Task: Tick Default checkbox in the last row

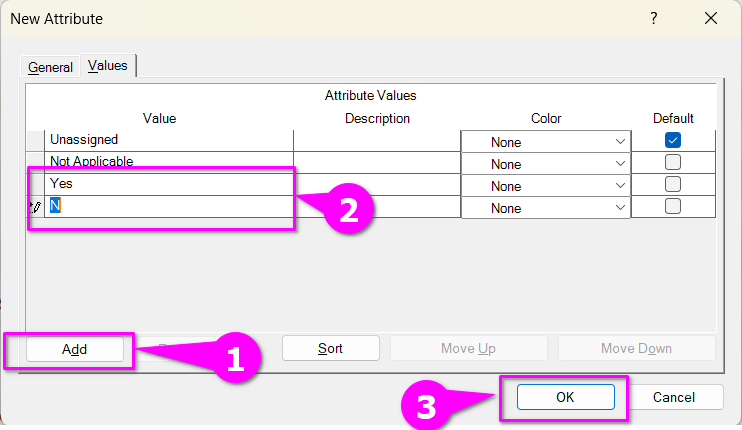Action: coord(673,207)
